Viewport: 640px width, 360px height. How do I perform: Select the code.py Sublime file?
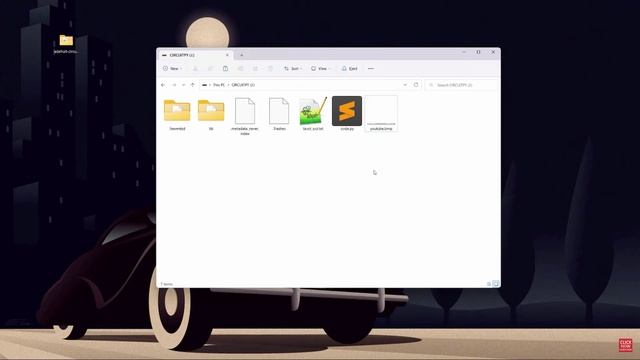pos(347,114)
